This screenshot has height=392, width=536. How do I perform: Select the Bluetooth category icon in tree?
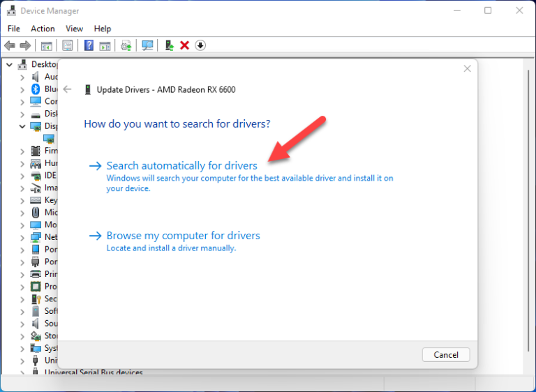[36, 89]
